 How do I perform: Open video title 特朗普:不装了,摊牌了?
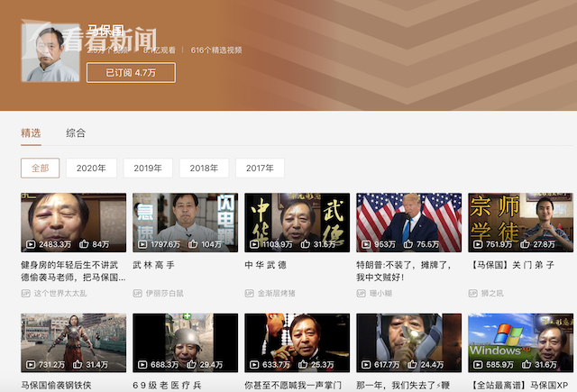(x=404, y=271)
